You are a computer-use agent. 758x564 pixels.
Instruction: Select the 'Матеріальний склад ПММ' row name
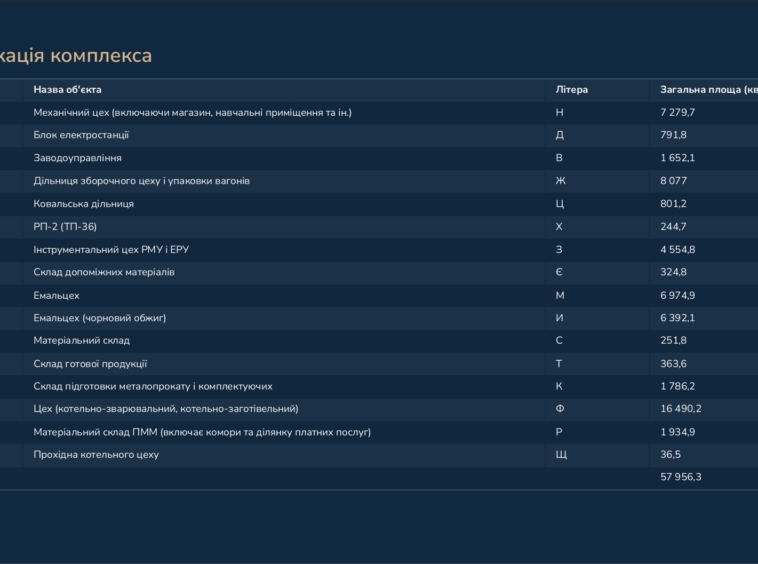tap(202, 432)
